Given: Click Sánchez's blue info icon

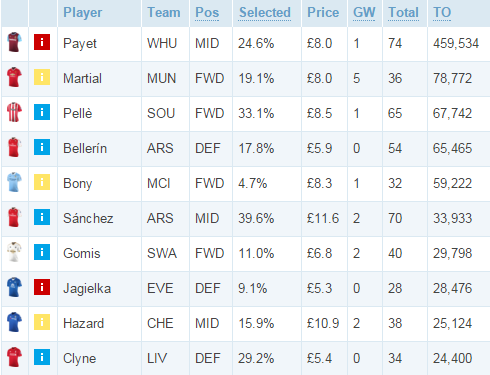Looking at the screenshot, I should pos(42,217).
